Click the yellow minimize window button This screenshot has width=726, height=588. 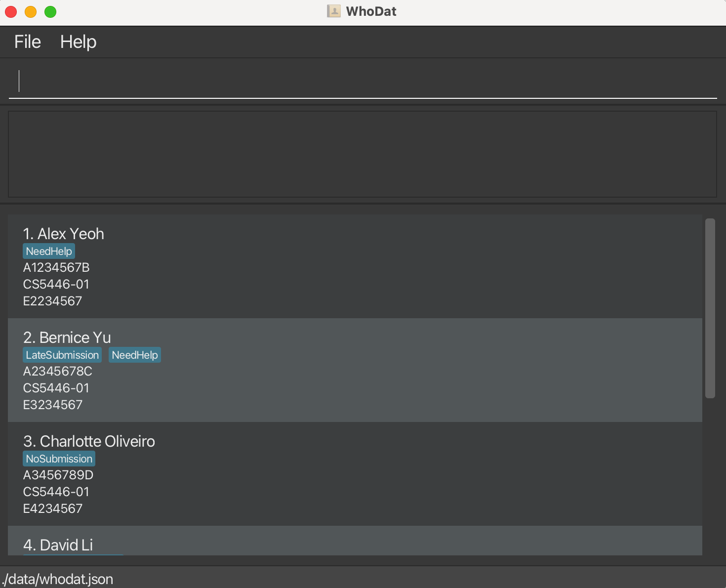(31, 12)
